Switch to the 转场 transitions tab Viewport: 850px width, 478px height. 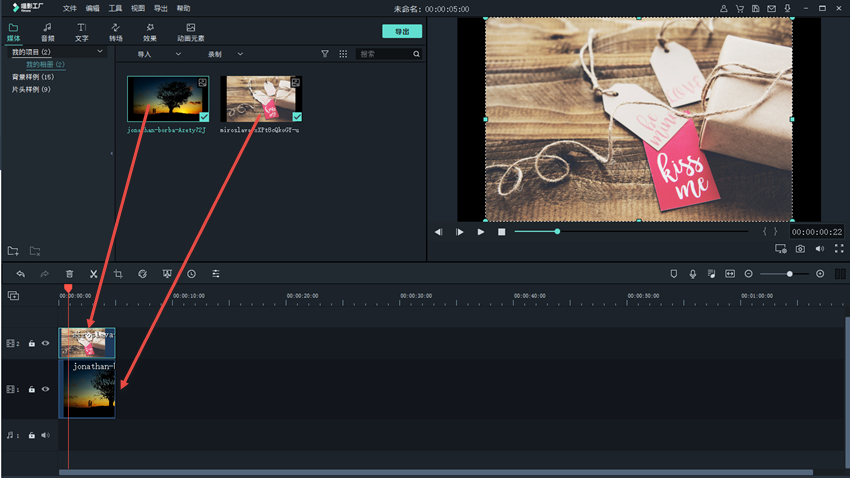[x=115, y=32]
